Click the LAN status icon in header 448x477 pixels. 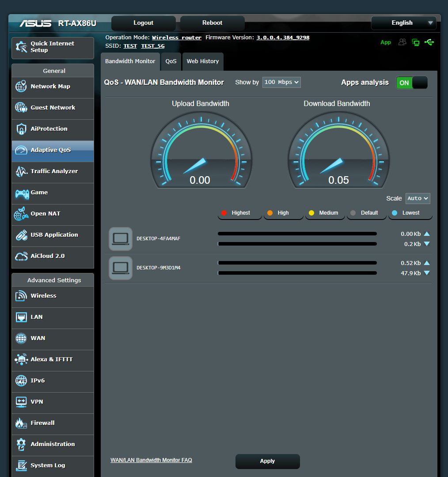coord(416,42)
